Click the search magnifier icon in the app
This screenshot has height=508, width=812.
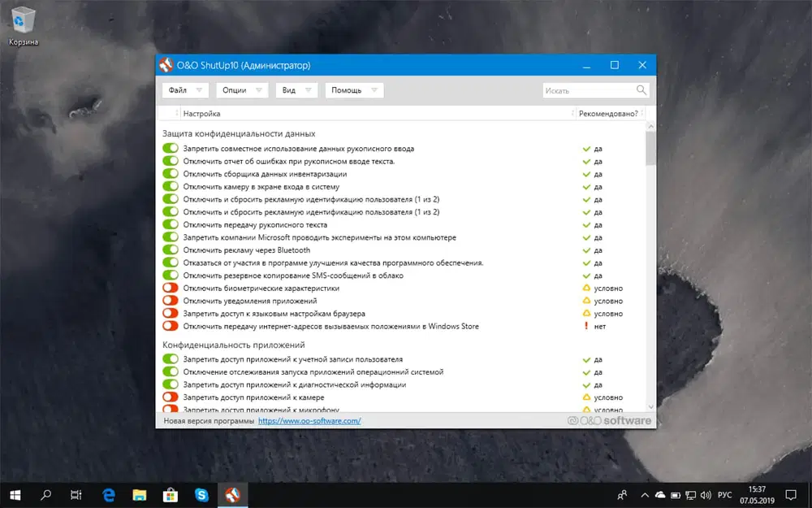tap(641, 89)
